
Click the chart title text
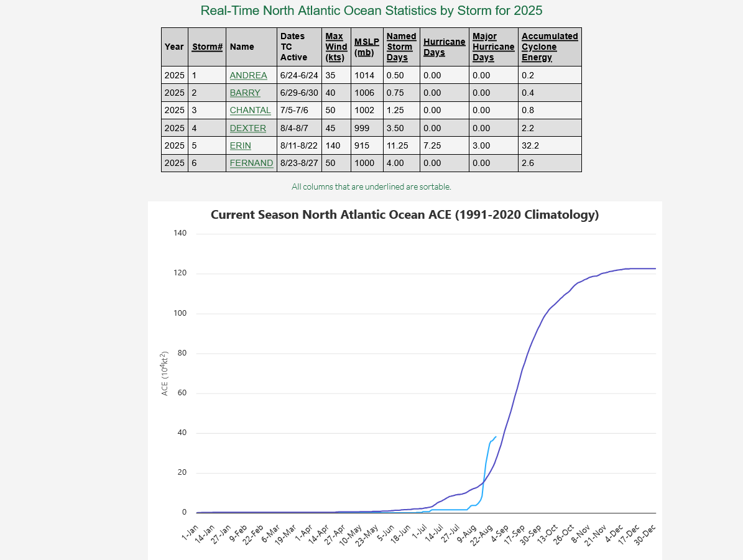[x=405, y=215]
